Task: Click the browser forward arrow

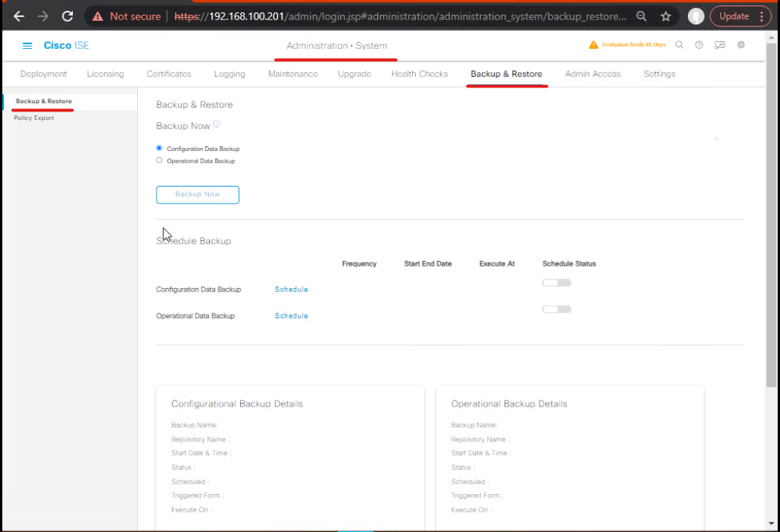Action: [43, 16]
